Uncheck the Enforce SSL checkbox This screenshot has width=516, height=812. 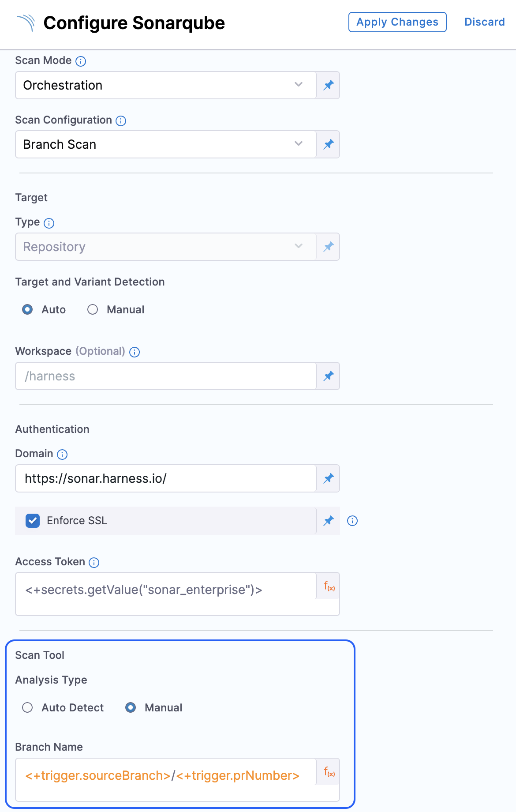point(33,521)
